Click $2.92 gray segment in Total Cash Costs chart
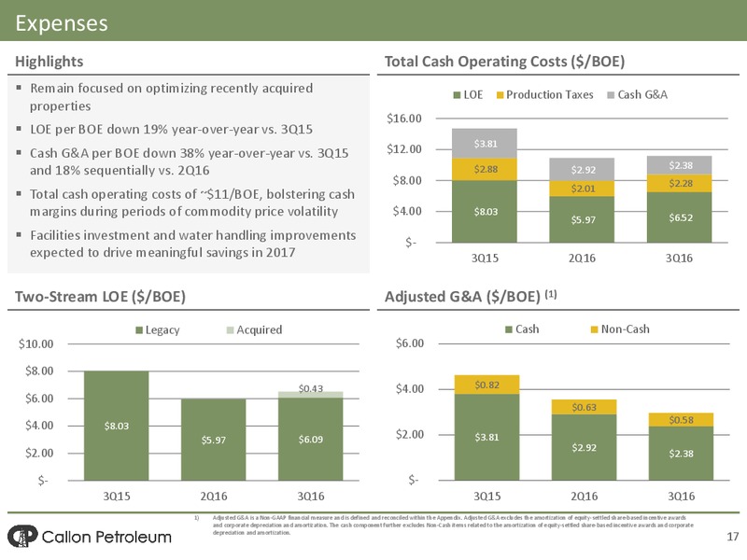This screenshot has width=747, height=560. (x=582, y=170)
